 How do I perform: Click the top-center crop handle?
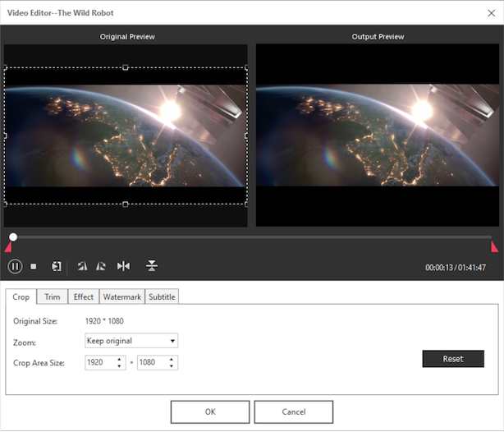(x=126, y=67)
